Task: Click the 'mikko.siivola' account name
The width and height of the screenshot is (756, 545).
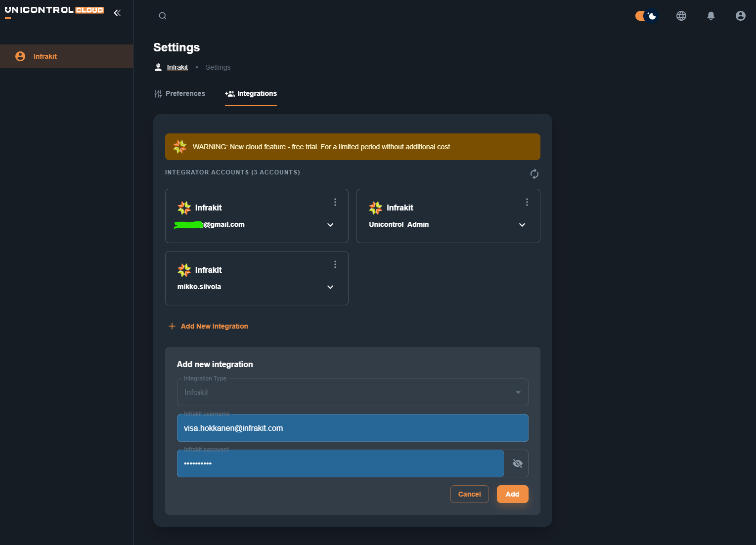Action: 199,287
